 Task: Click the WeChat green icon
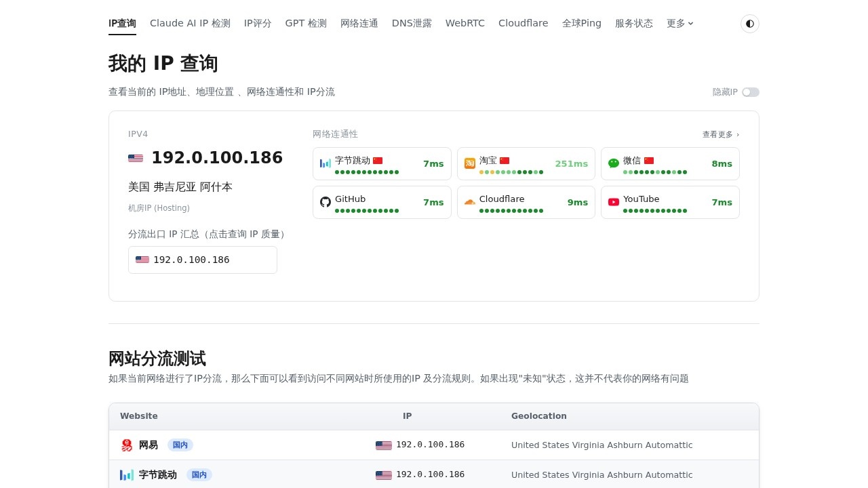[x=614, y=163]
